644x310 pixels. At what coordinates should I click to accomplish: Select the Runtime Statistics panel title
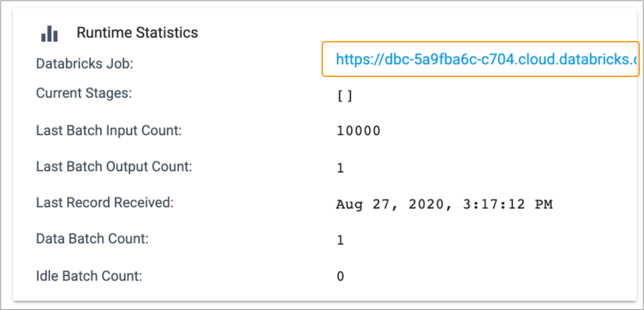(x=137, y=32)
